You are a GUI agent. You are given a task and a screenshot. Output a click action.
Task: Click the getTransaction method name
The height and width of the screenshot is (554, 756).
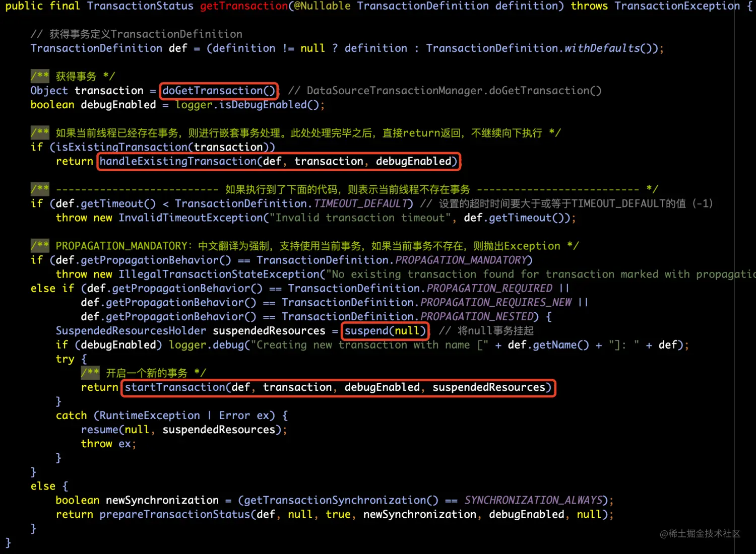(x=244, y=6)
